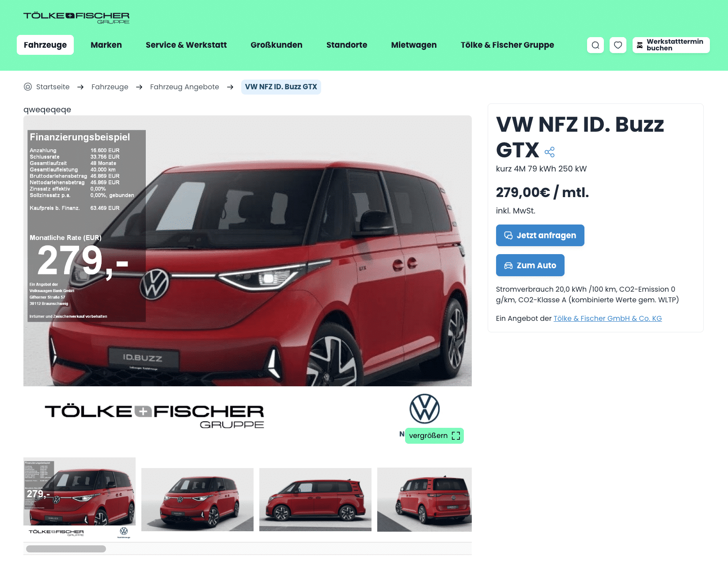Viewport: 728px width, 571px height.
Task: Select the rear-view car thumbnail
Action: [425, 499]
